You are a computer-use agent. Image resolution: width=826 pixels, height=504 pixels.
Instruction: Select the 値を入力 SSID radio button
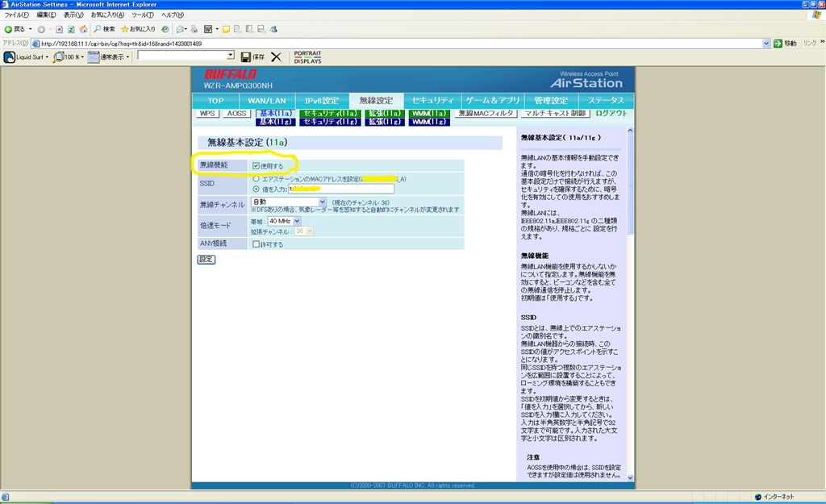click(x=256, y=189)
